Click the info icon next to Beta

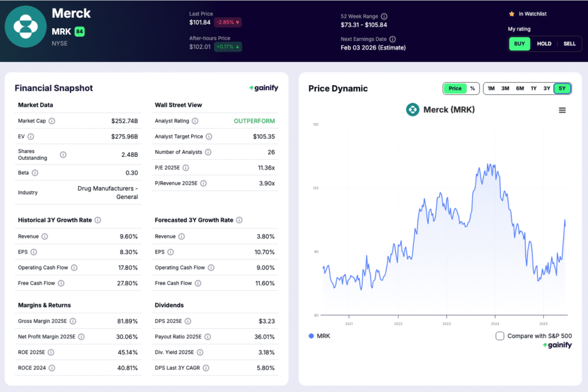click(x=36, y=173)
